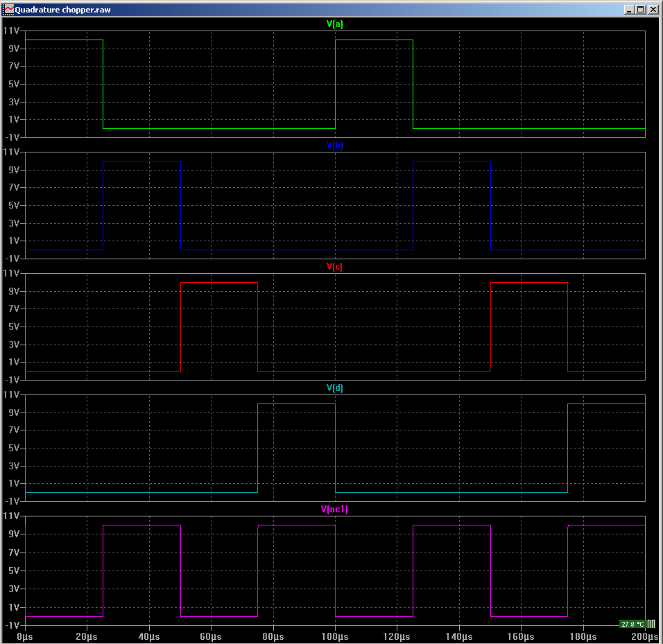
Task: Click the waveform window icon in title bar
Action: pyautogui.click(x=9, y=9)
